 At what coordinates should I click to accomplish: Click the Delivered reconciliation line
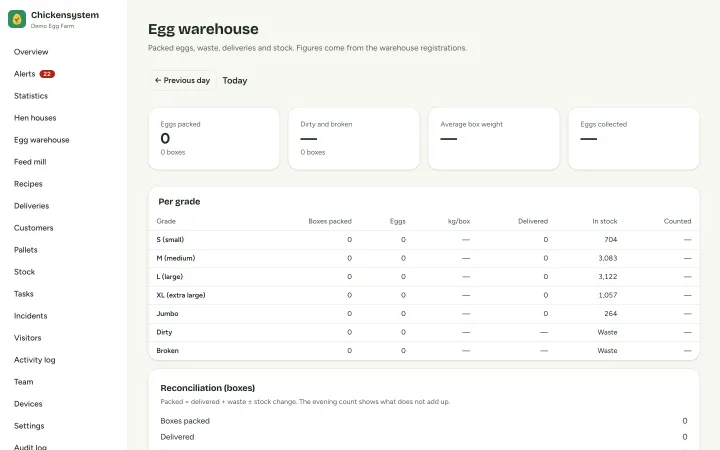(x=424, y=437)
